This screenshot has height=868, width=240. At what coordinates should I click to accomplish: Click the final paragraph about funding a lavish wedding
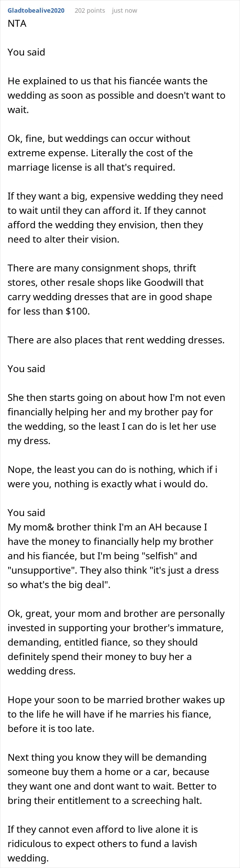(x=103, y=844)
